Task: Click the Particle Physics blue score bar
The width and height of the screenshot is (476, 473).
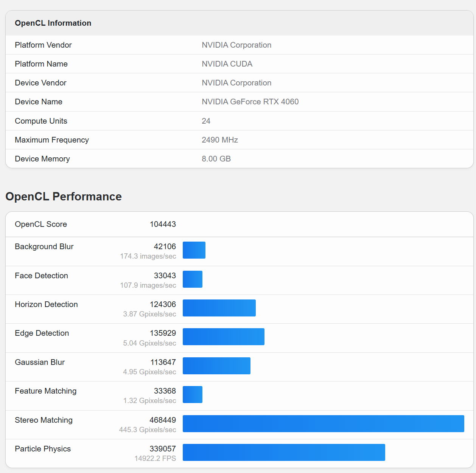Action: pos(284,452)
